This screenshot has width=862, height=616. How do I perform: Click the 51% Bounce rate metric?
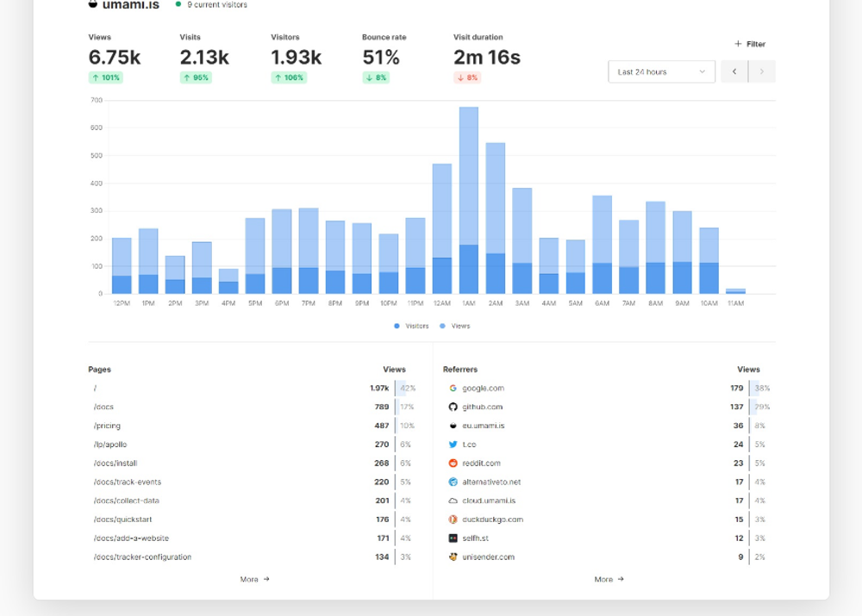click(x=381, y=57)
